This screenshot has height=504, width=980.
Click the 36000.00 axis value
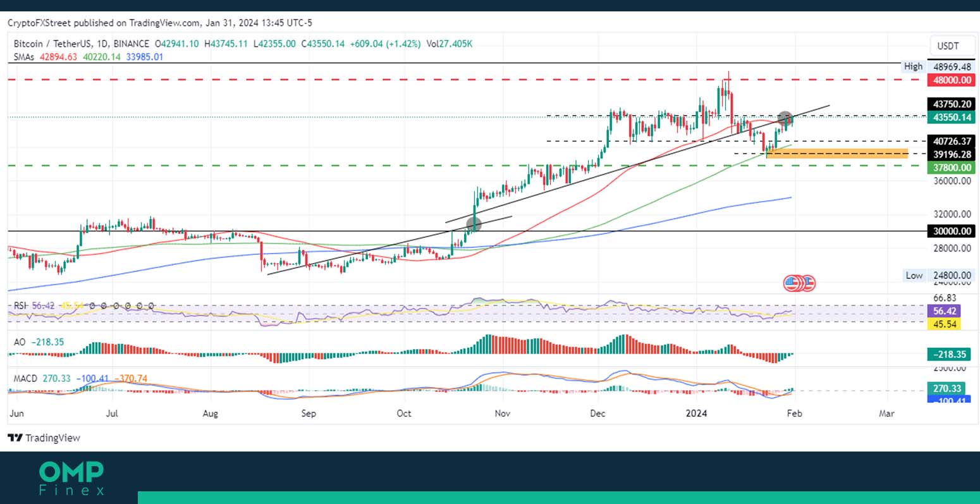tap(952, 181)
